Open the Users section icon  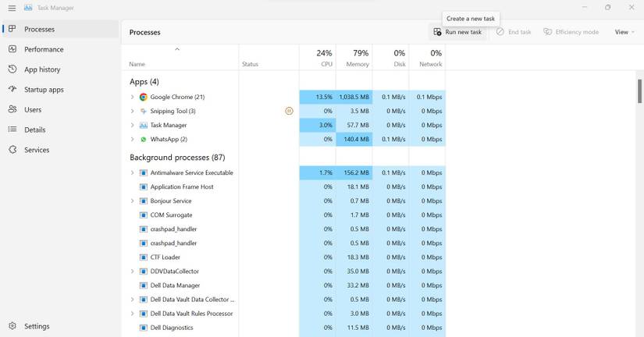tap(12, 109)
